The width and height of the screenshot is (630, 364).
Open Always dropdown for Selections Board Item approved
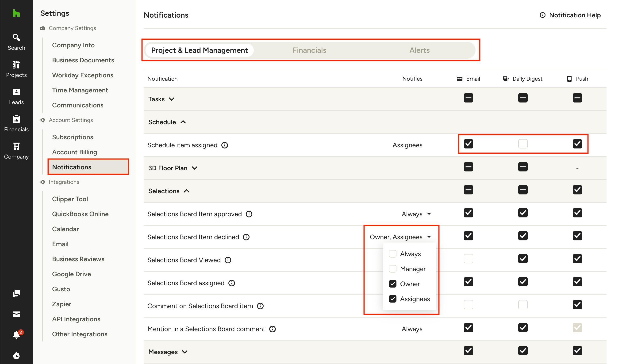(416, 214)
